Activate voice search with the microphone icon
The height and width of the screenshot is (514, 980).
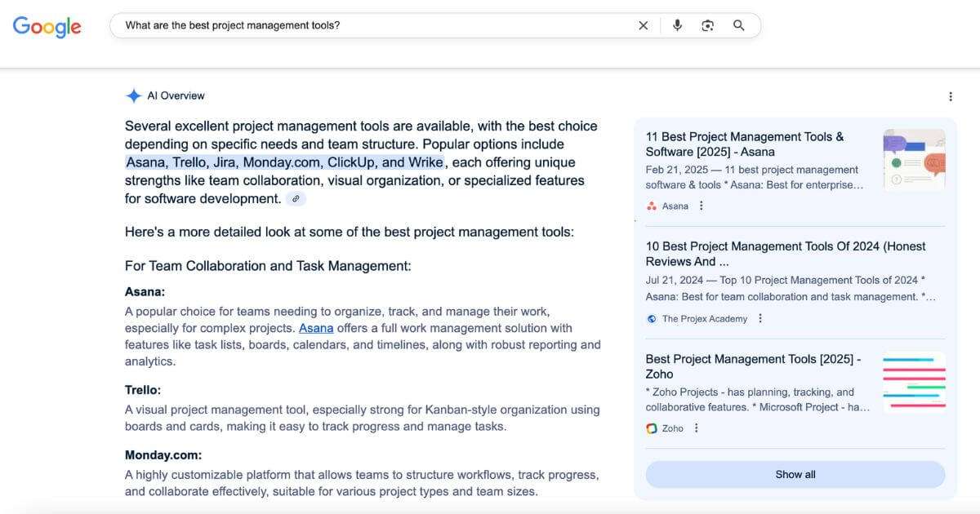point(677,25)
